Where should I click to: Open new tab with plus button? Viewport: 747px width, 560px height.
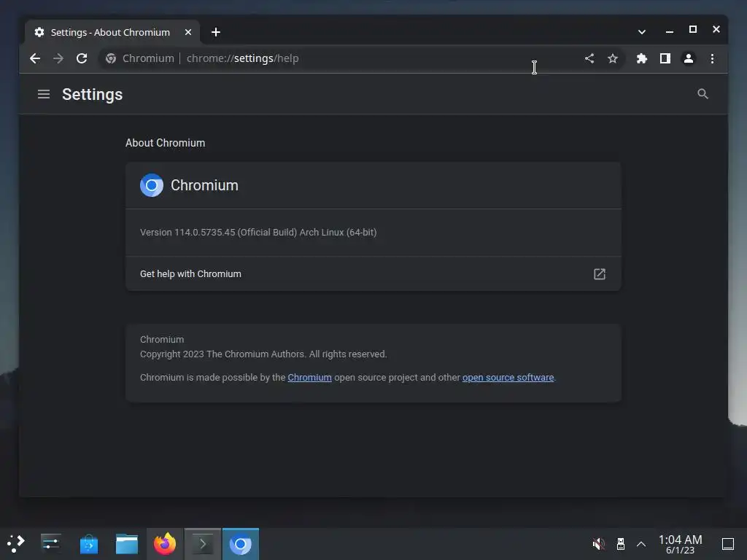click(x=216, y=32)
